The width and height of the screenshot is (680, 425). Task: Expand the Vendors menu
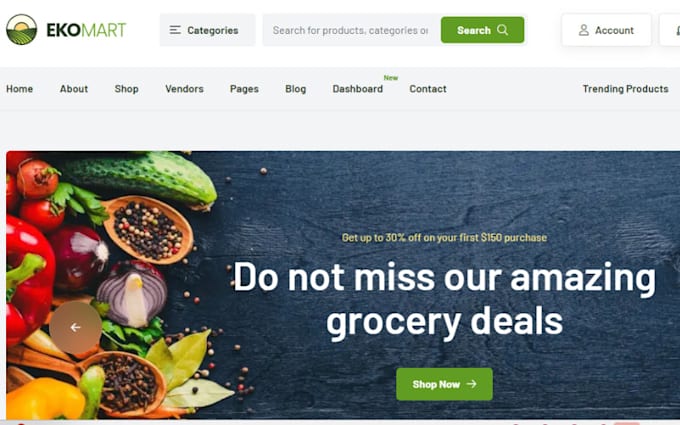tap(184, 89)
